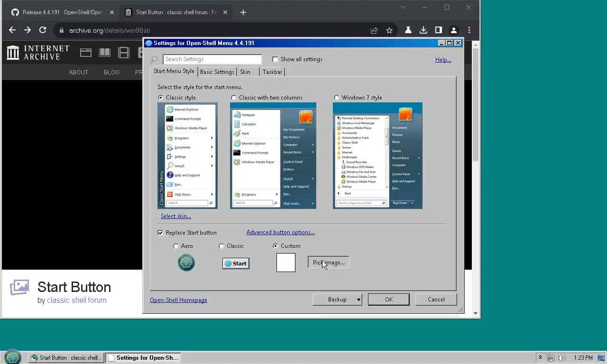Go back in the Chrome browser
Viewport: 607px width, 364px height.
pyautogui.click(x=12, y=30)
